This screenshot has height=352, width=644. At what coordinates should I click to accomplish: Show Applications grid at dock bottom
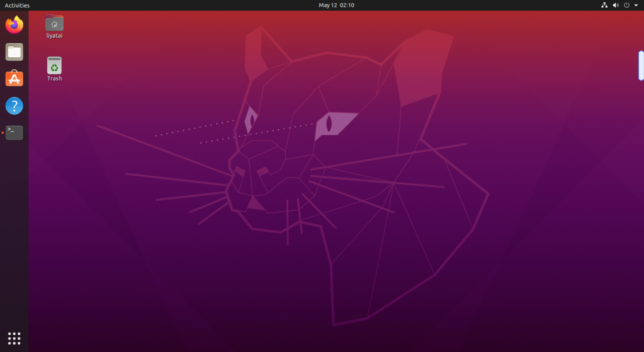pos(14,338)
